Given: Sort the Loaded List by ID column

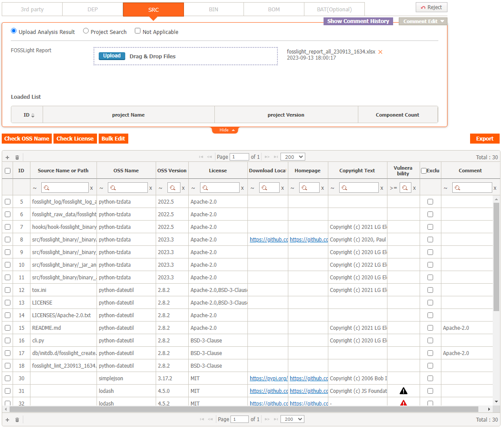Looking at the screenshot, I should click(33, 115).
